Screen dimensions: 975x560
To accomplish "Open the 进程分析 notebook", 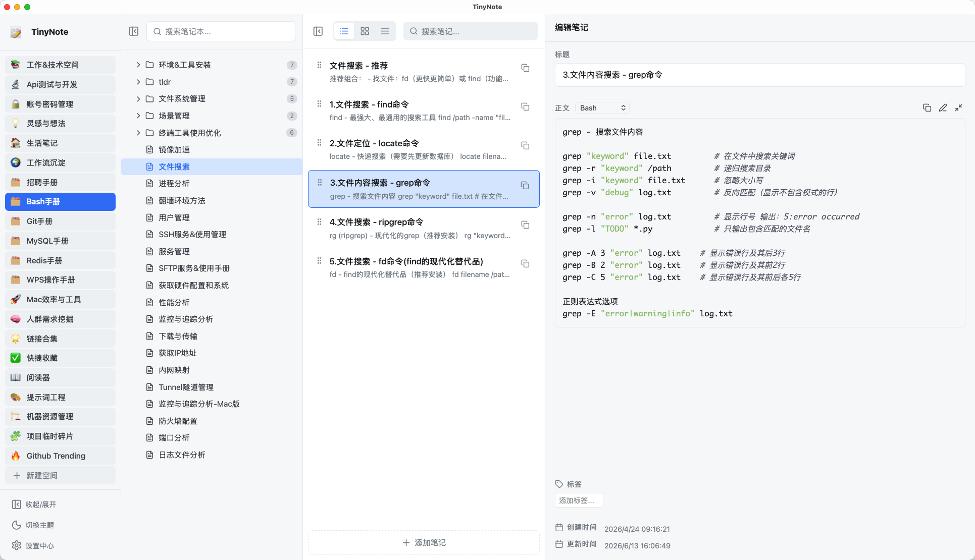I will pos(212,183).
